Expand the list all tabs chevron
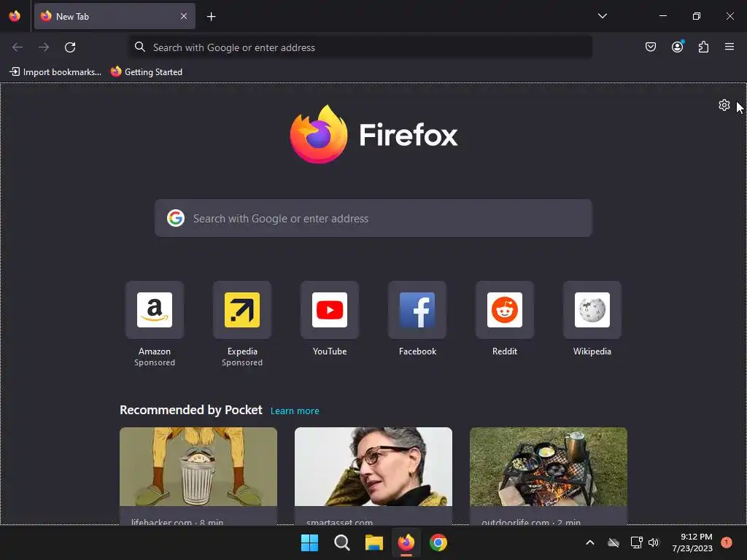Screen dimensions: 747x560 pos(602,16)
